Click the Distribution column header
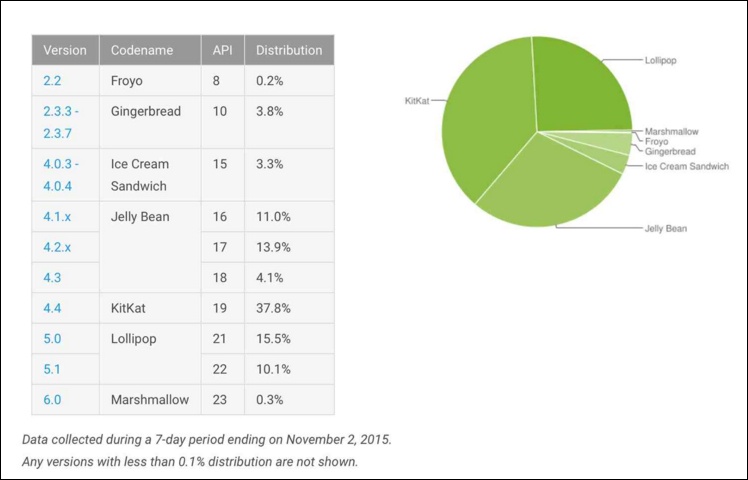 289,50
